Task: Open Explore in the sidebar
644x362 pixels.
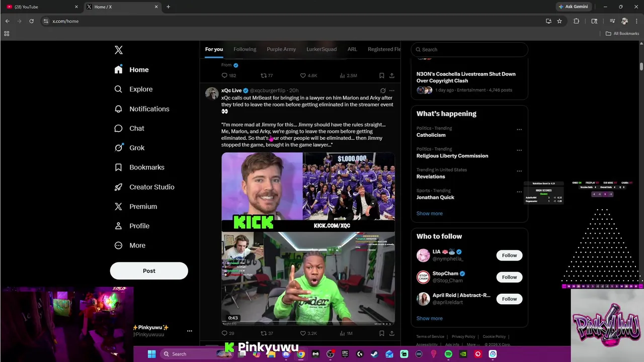Action: pyautogui.click(x=134, y=89)
